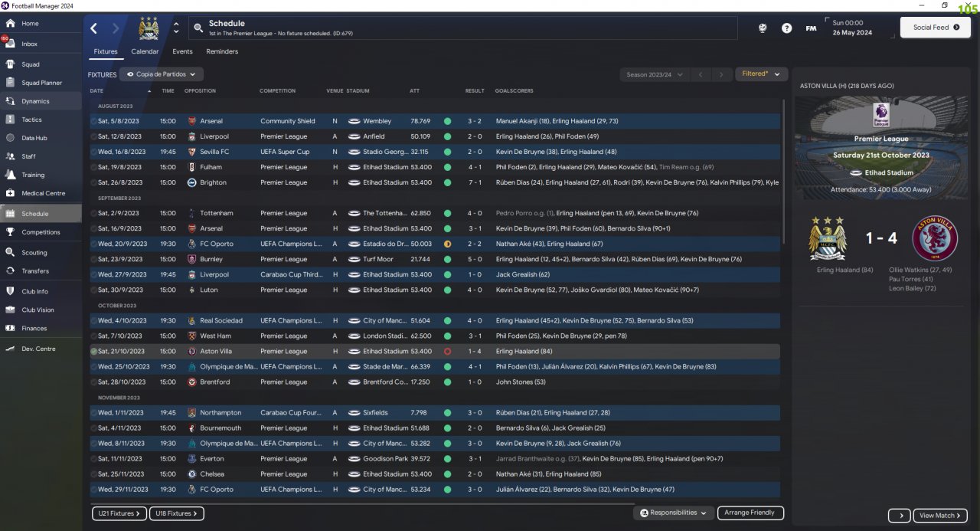Viewport: 980px width, 531px height.
Task: Open the Copia de Partidos view dropdown
Action: tap(162, 74)
